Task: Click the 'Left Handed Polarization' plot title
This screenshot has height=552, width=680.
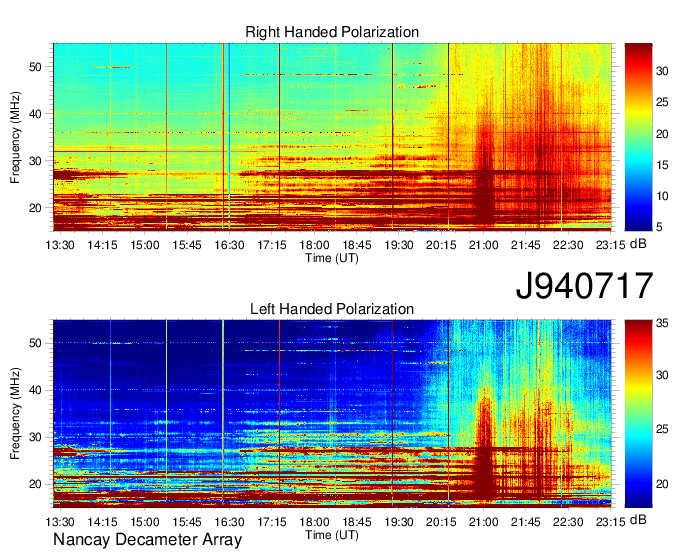Action: (x=332, y=309)
